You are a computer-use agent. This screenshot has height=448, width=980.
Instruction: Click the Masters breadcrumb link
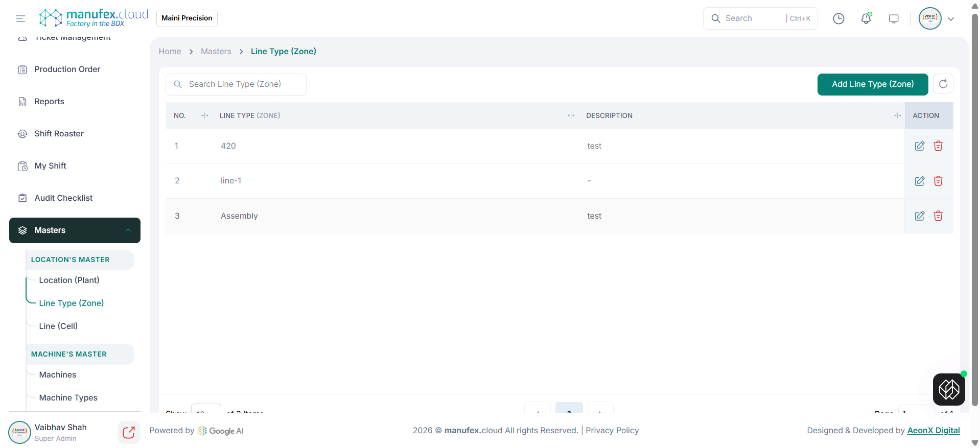click(216, 52)
